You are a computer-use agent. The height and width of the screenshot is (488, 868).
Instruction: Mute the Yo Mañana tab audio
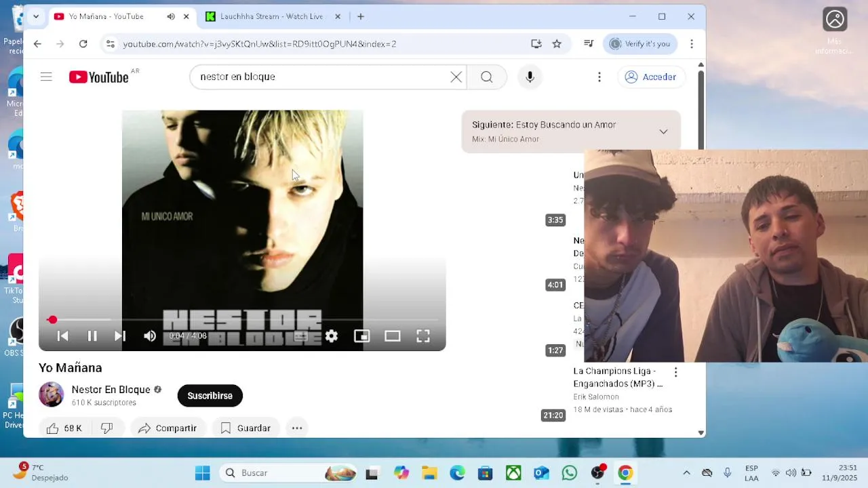pos(171,16)
